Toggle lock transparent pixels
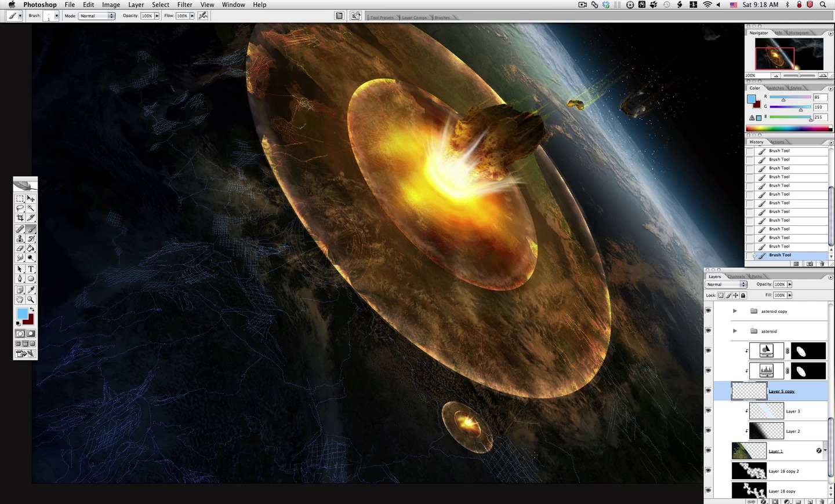 coord(721,295)
